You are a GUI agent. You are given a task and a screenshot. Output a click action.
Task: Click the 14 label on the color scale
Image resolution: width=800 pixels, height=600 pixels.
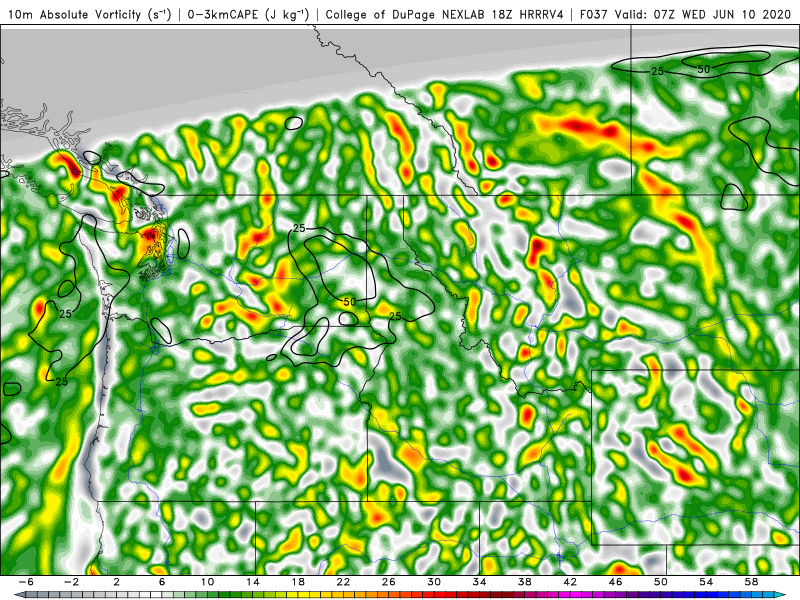[253, 582]
